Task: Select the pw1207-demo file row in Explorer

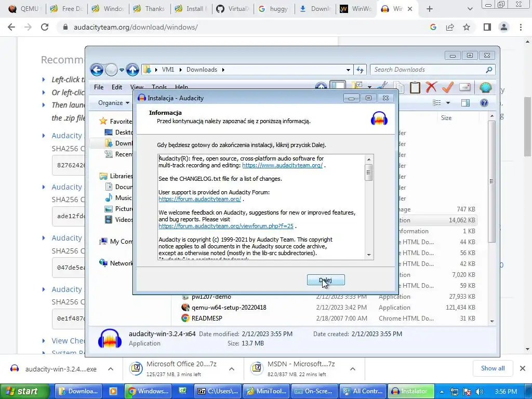Action: coord(328,297)
